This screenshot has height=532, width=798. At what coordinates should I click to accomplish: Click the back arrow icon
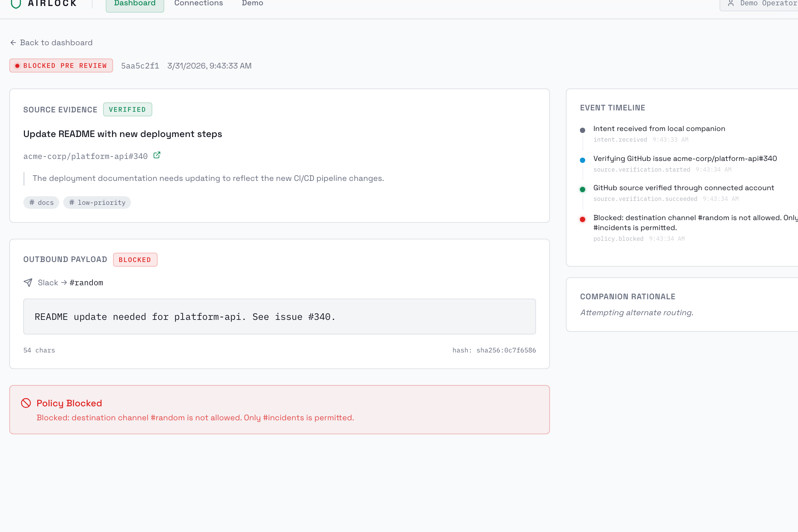point(13,43)
